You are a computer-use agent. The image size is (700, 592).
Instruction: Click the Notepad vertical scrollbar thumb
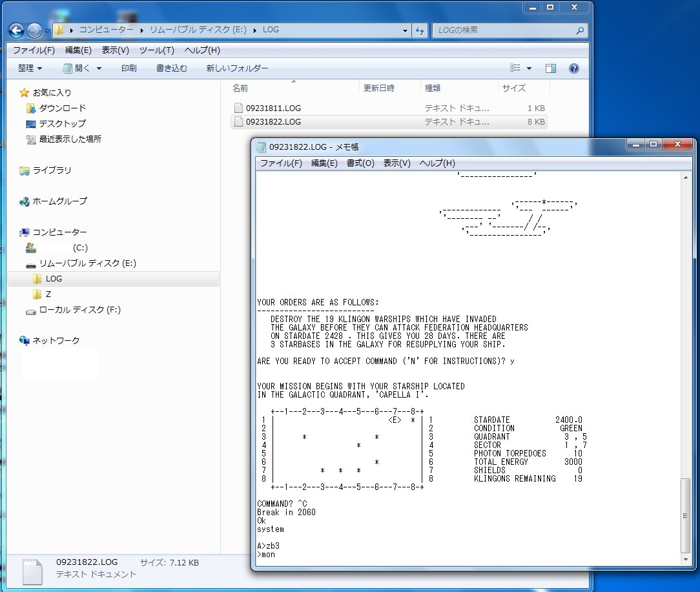pyautogui.click(x=685, y=516)
